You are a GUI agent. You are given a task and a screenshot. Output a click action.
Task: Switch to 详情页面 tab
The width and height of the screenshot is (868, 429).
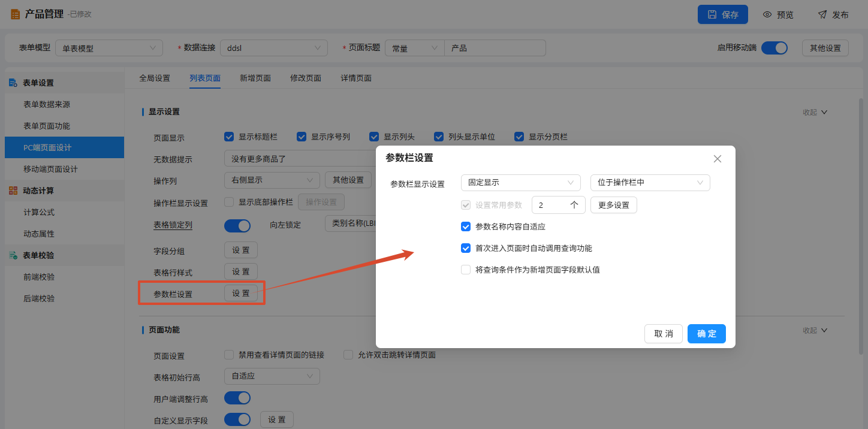tap(356, 78)
